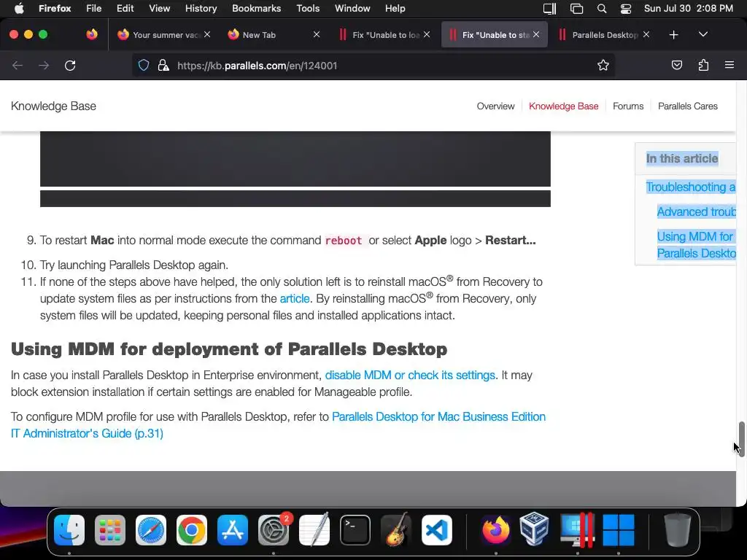Open the Knowledge Base nav link

point(564,106)
